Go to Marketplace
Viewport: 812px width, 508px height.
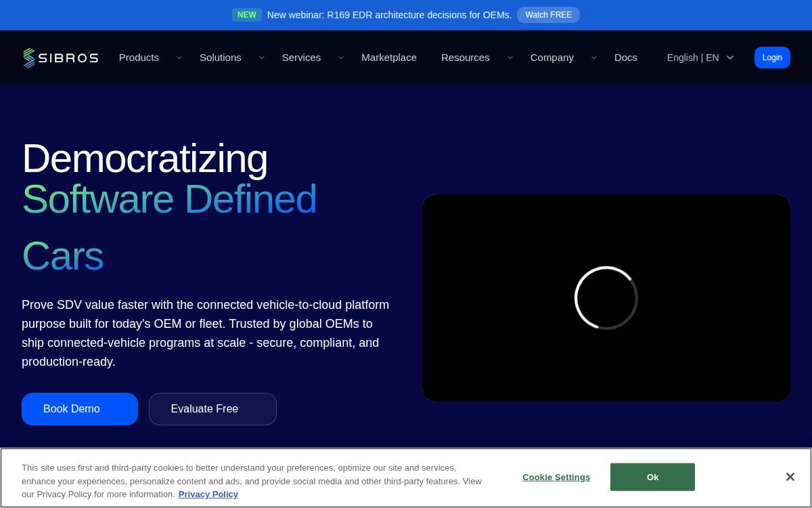pyautogui.click(x=389, y=58)
